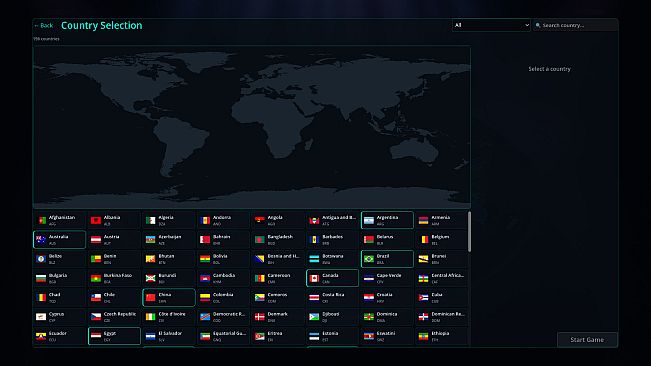
Task: Click the Albania flag icon
Action: 96,220
